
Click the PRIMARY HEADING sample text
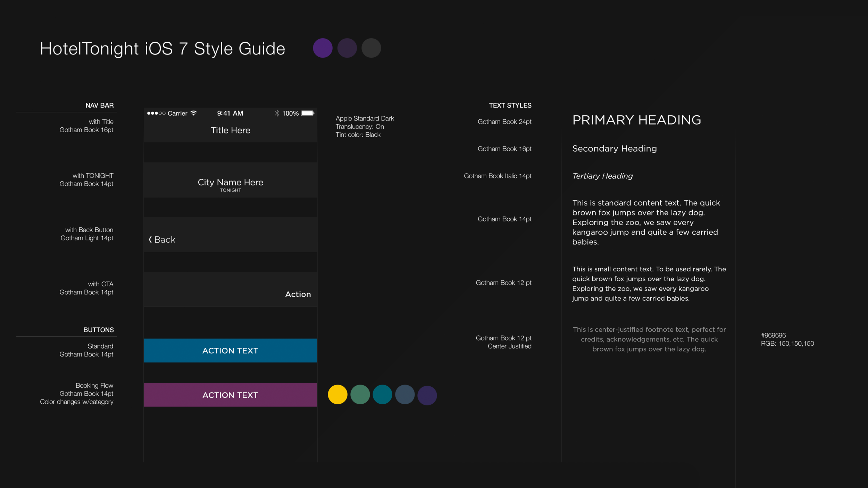[636, 120]
